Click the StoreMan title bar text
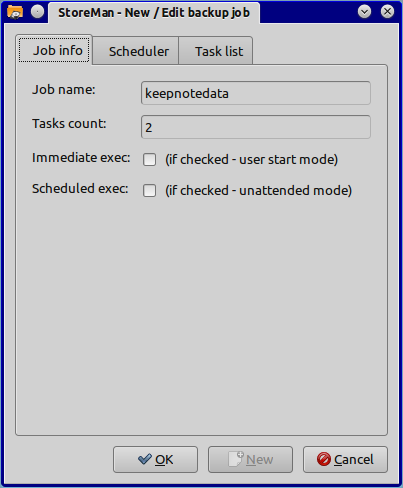403x488 pixels. [x=154, y=13]
